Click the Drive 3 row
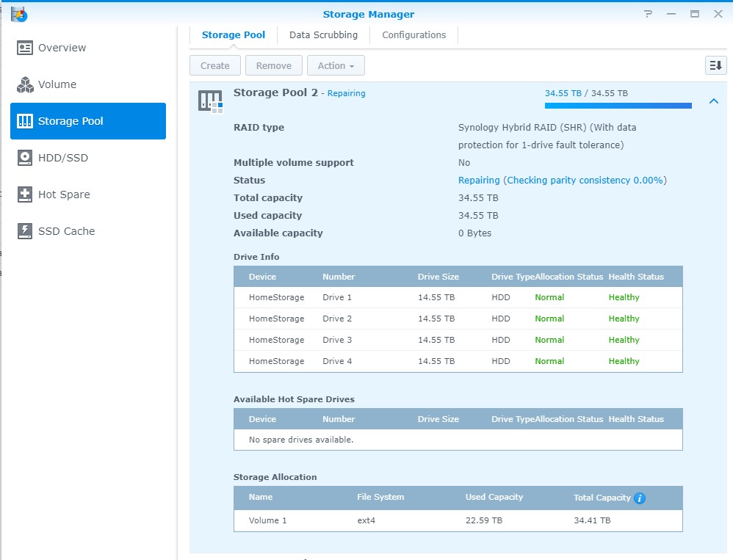This screenshot has height=560, width=733. pyautogui.click(x=458, y=340)
